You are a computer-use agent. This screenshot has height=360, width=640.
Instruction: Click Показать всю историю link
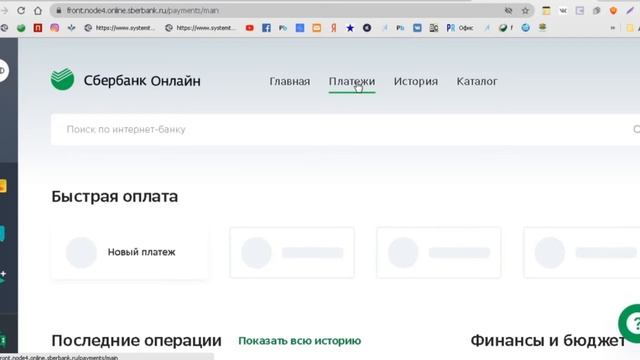click(x=300, y=341)
